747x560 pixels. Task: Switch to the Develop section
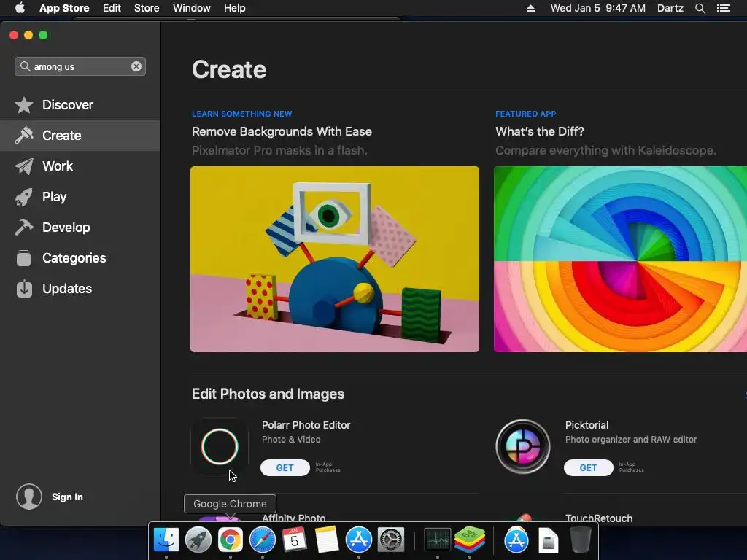click(80, 227)
